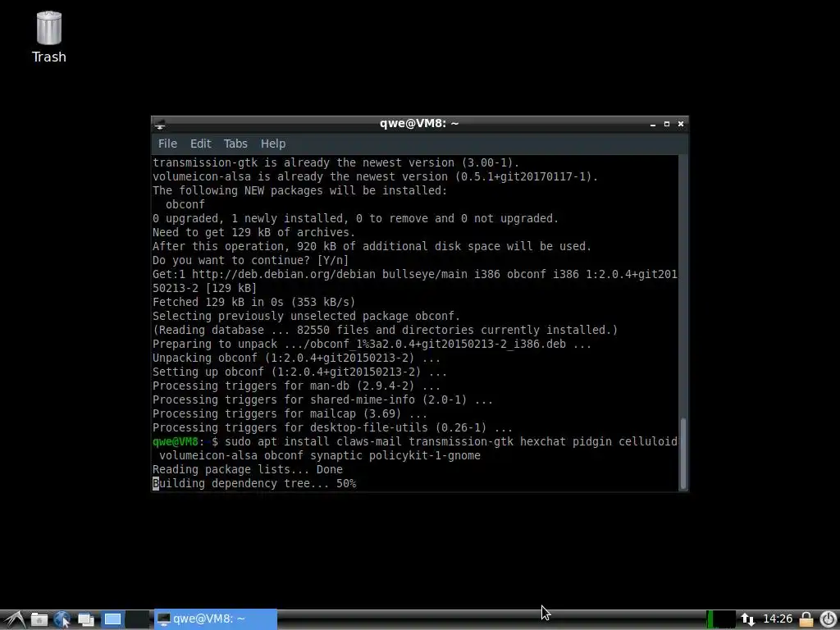Screen dimensions: 840x630
Task: Click the iconify all windows taskbar icon
Action: pyautogui.click(x=85, y=619)
